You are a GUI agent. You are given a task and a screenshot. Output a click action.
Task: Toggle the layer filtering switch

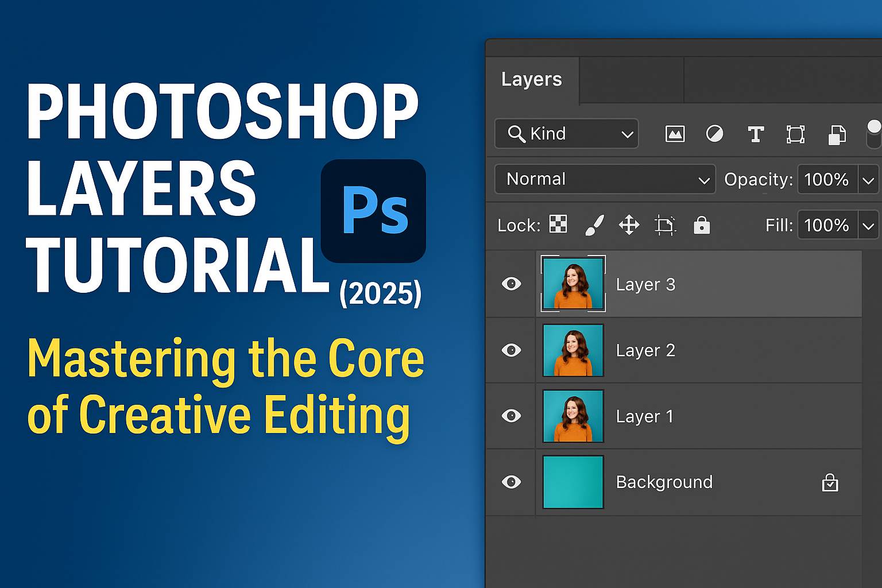(x=873, y=134)
